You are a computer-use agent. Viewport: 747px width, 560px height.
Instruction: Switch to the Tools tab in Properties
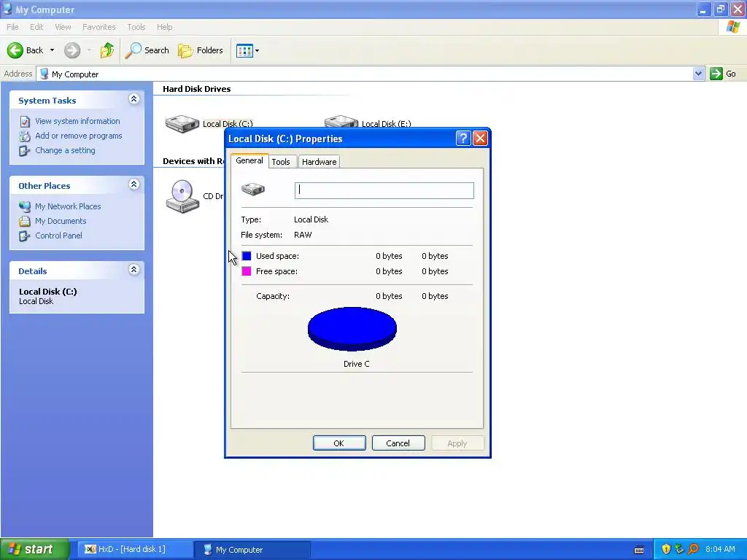(x=281, y=162)
